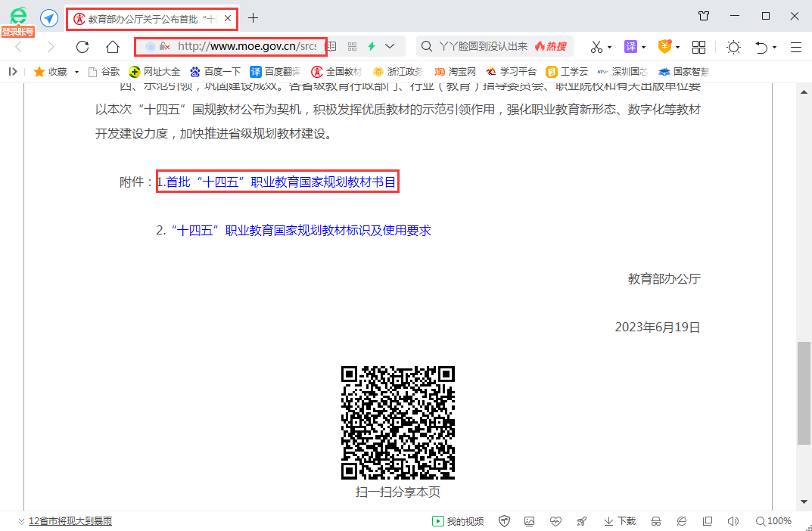Expand address bar history dropdown arrow
The image size is (812, 531).
390,47
